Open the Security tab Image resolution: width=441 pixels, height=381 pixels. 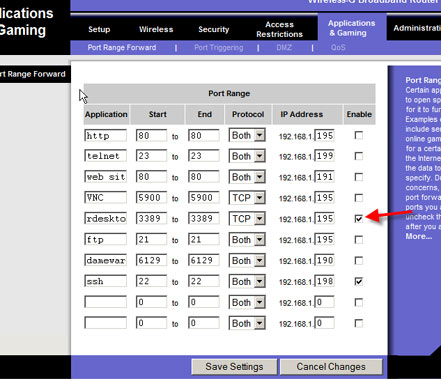click(x=214, y=29)
